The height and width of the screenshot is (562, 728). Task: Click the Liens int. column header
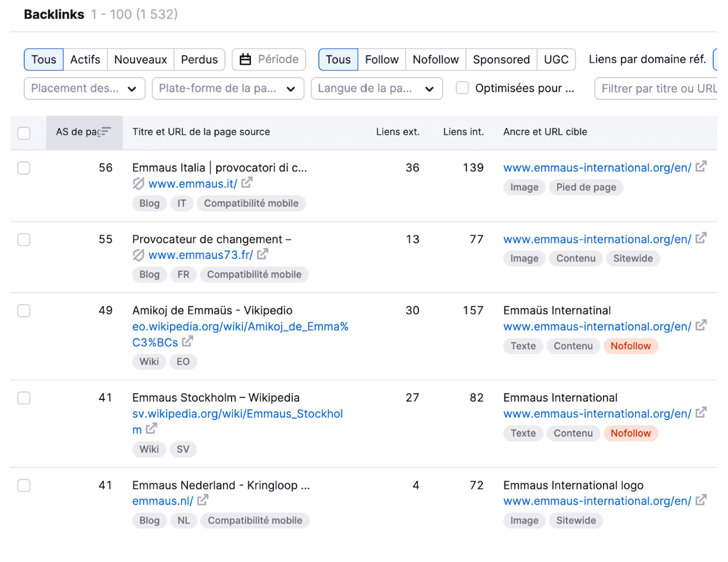(464, 131)
